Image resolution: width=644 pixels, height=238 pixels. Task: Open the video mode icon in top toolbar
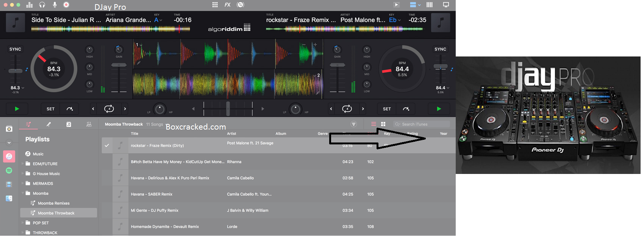(397, 5)
